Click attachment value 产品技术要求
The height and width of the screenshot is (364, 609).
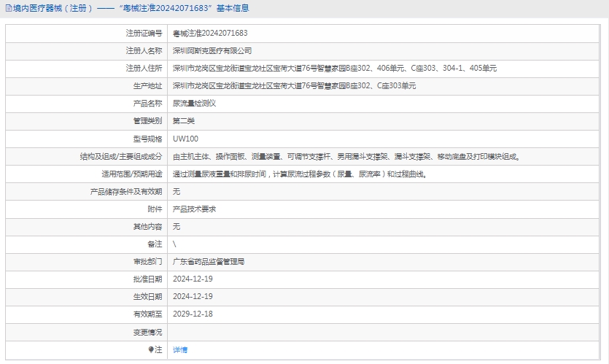click(x=194, y=209)
